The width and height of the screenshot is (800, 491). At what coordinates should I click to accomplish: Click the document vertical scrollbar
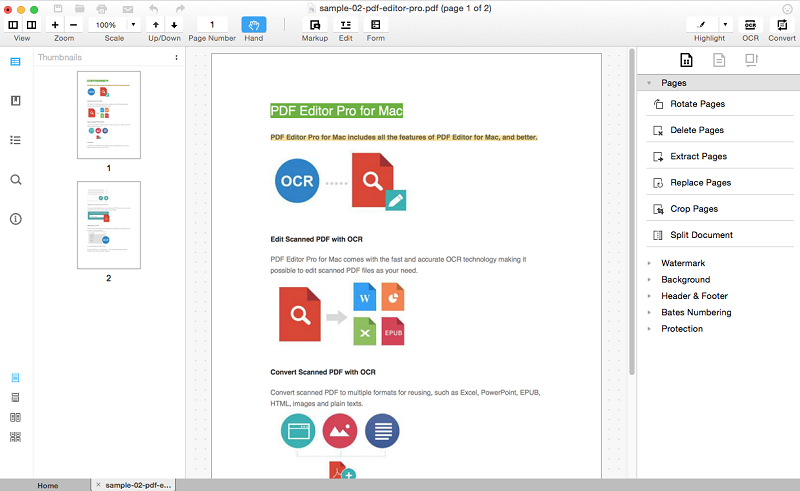click(632, 212)
